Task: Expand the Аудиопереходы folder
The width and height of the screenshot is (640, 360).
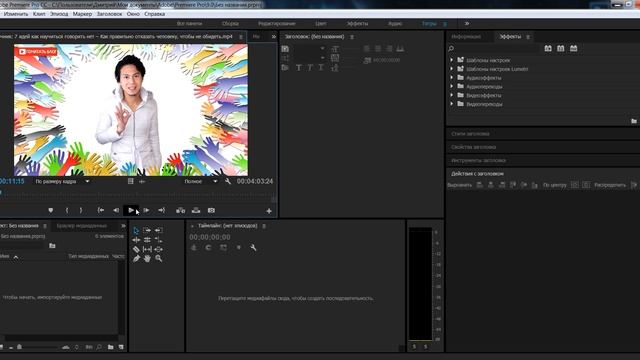Action: click(451, 87)
